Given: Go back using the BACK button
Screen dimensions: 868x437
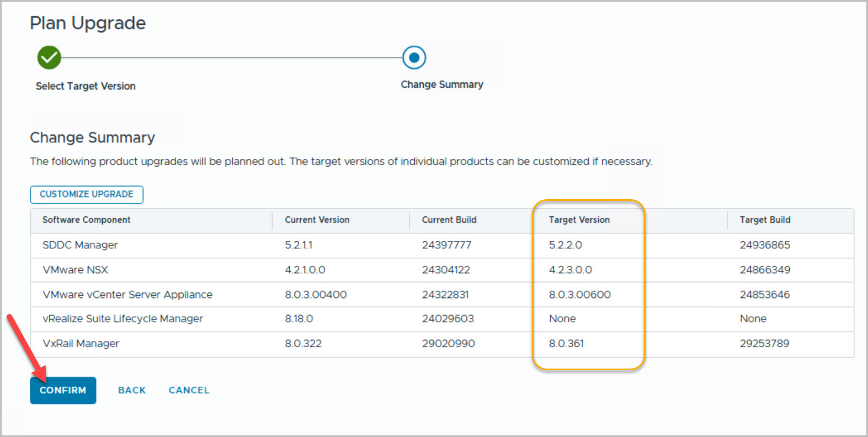Looking at the screenshot, I should click(x=132, y=390).
